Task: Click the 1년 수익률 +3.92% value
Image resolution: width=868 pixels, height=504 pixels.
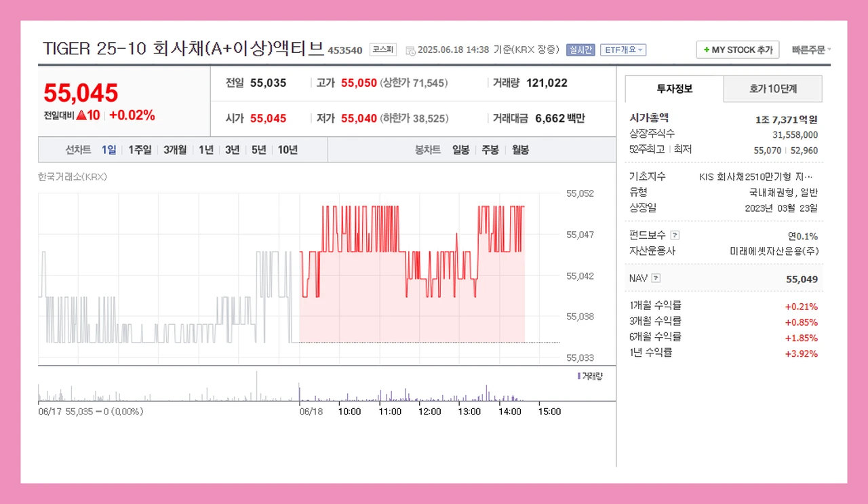Action: [x=801, y=353]
